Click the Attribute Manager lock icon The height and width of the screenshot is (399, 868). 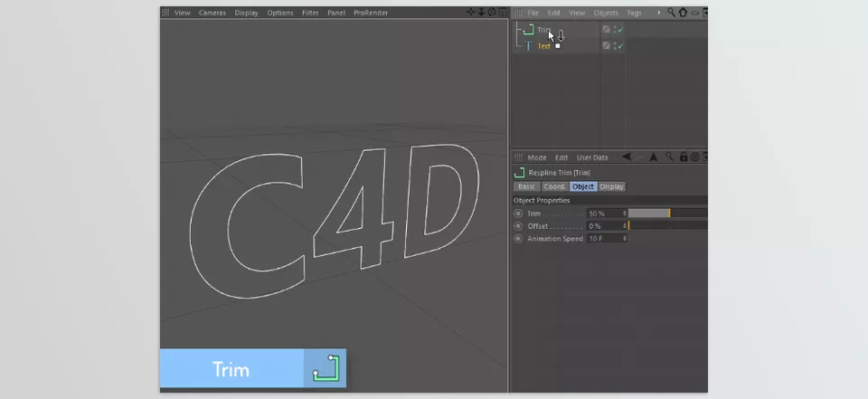tap(684, 157)
